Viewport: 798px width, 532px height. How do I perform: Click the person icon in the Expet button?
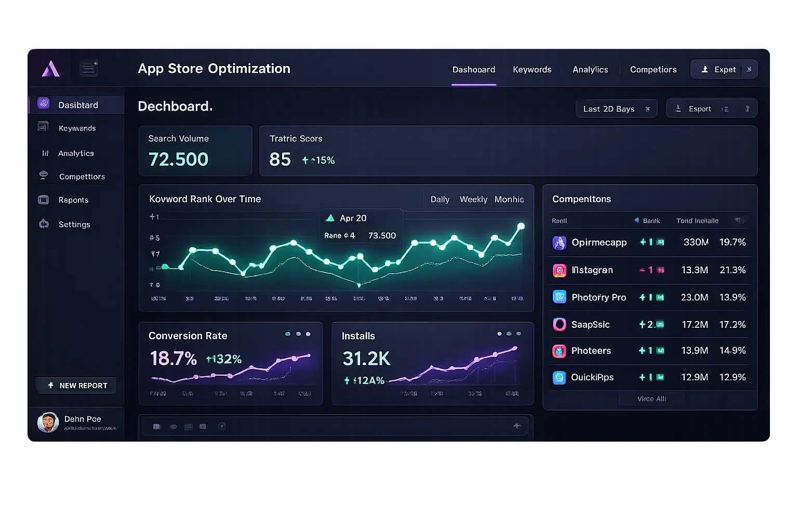[705, 69]
